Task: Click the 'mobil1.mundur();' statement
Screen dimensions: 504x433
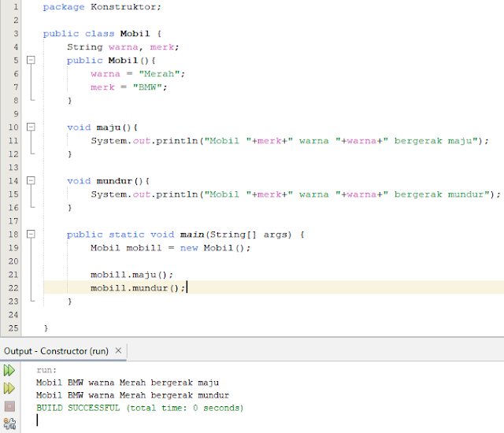Action: 138,288
